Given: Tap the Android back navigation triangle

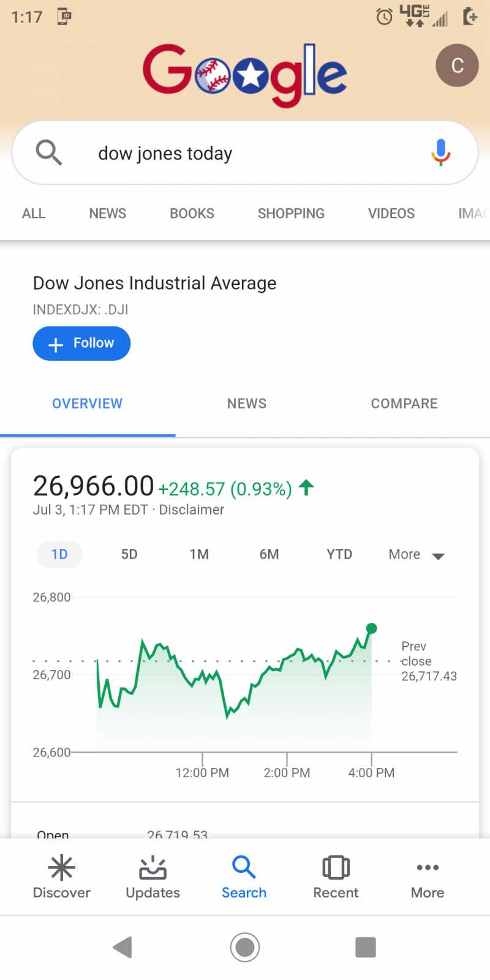Looking at the screenshot, I should click(x=123, y=947).
